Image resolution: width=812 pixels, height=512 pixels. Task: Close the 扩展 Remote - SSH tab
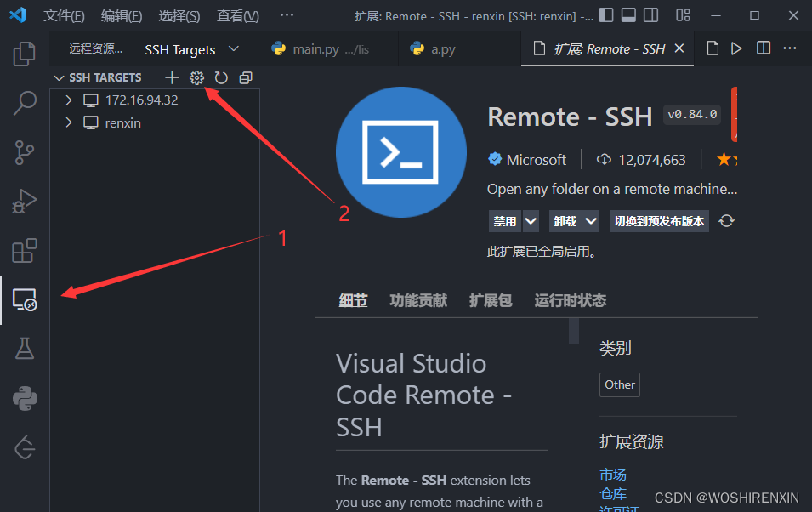679,48
